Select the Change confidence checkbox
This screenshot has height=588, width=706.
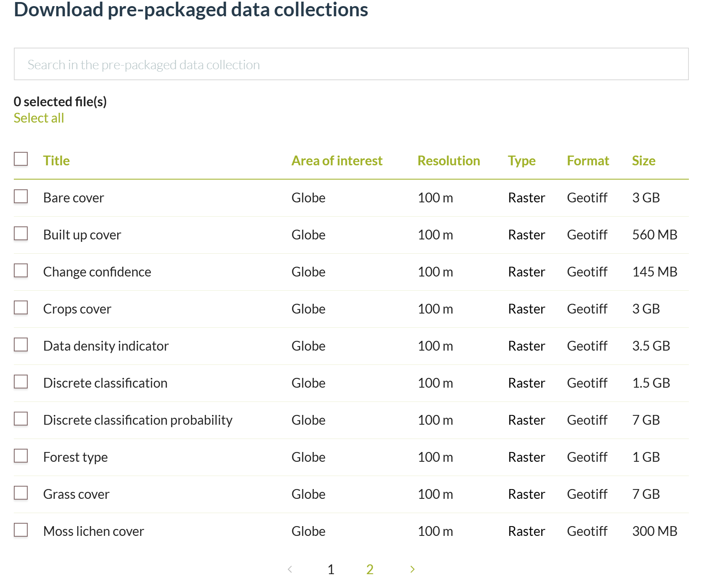tap(21, 271)
